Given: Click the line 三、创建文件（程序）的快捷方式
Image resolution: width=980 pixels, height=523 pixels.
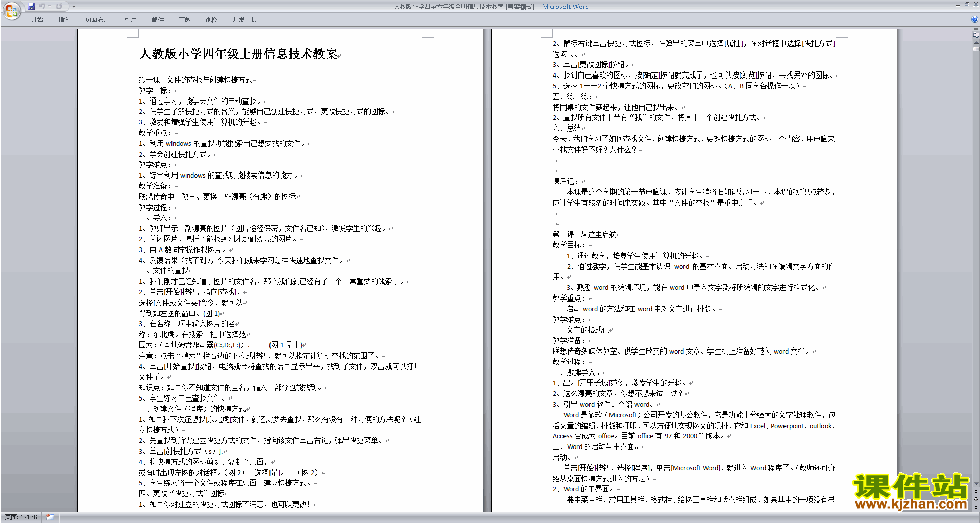Looking at the screenshot, I should (x=192, y=409).
